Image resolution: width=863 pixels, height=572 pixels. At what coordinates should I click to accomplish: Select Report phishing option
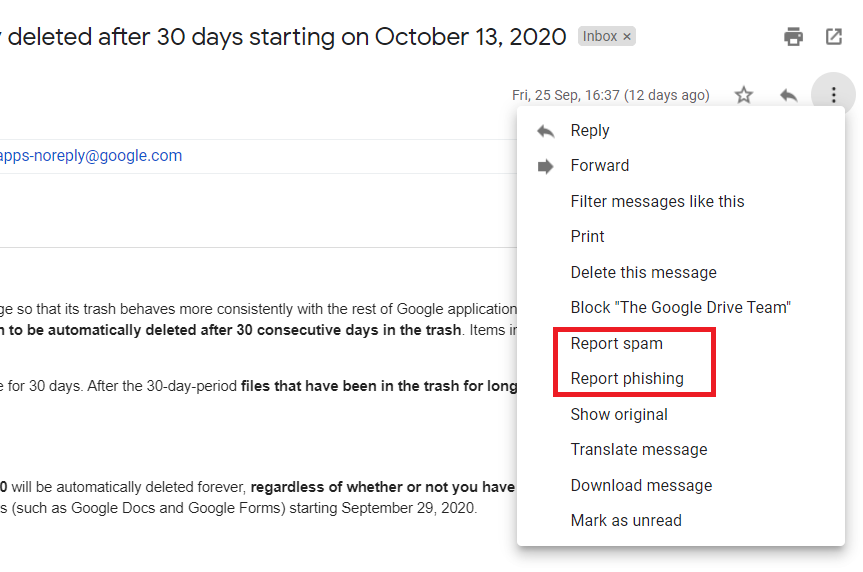[627, 379]
